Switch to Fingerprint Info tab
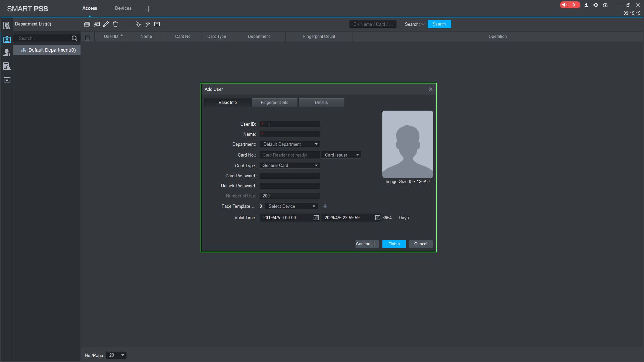The width and height of the screenshot is (644, 362). [x=274, y=103]
